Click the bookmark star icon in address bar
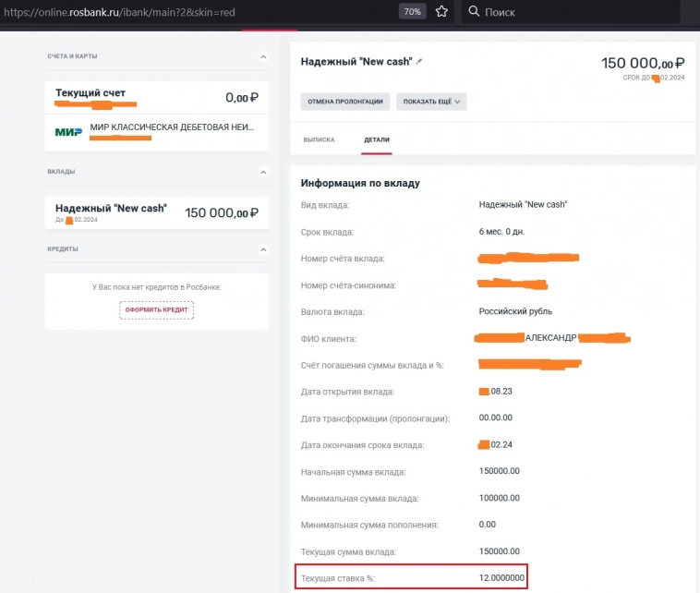 pyautogui.click(x=441, y=12)
